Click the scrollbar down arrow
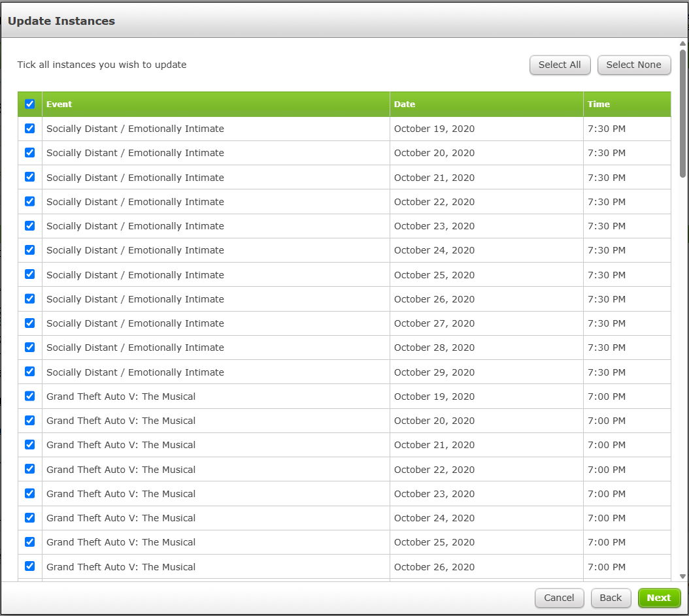This screenshot has width=689, height=616. [682, 576]
